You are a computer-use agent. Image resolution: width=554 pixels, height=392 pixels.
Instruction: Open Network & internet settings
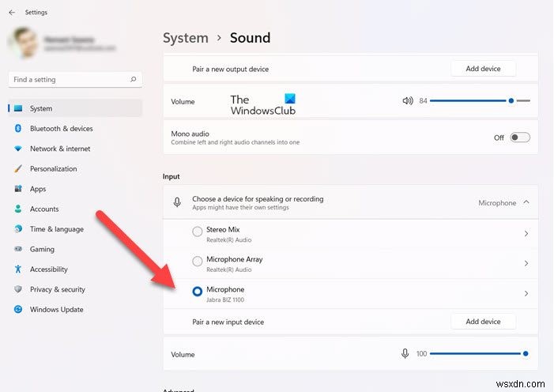75,149
